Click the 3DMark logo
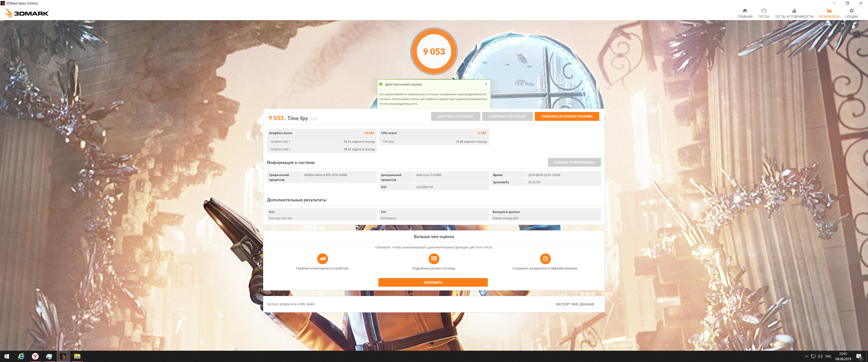Image resolution: width=868 pixels, height=362 pixels. [x=27, y=13]
